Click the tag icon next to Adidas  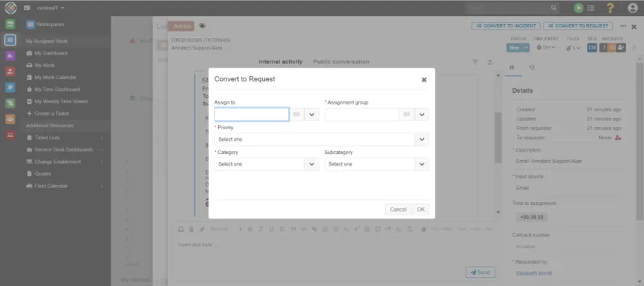point(202,26)
